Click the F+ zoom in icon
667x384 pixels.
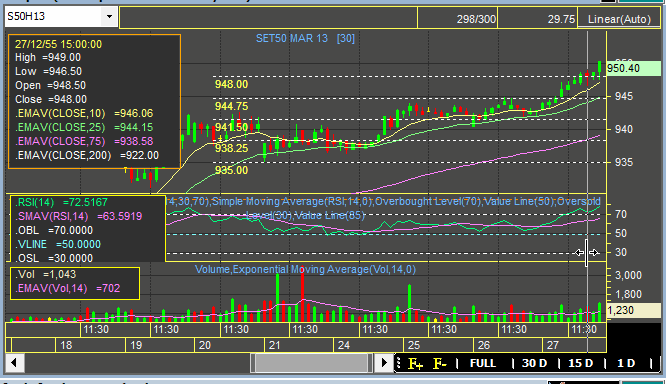pos(415,364)
